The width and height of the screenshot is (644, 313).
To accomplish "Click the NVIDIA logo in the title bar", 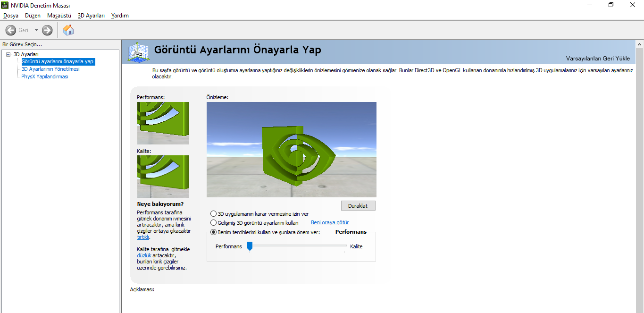I will coord(5,5).
